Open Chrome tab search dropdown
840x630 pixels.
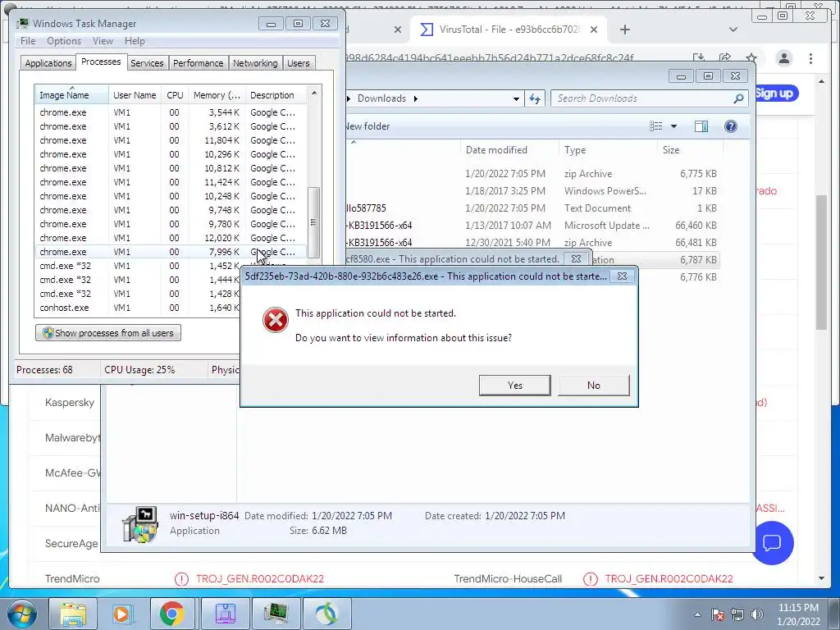(733, 30)
